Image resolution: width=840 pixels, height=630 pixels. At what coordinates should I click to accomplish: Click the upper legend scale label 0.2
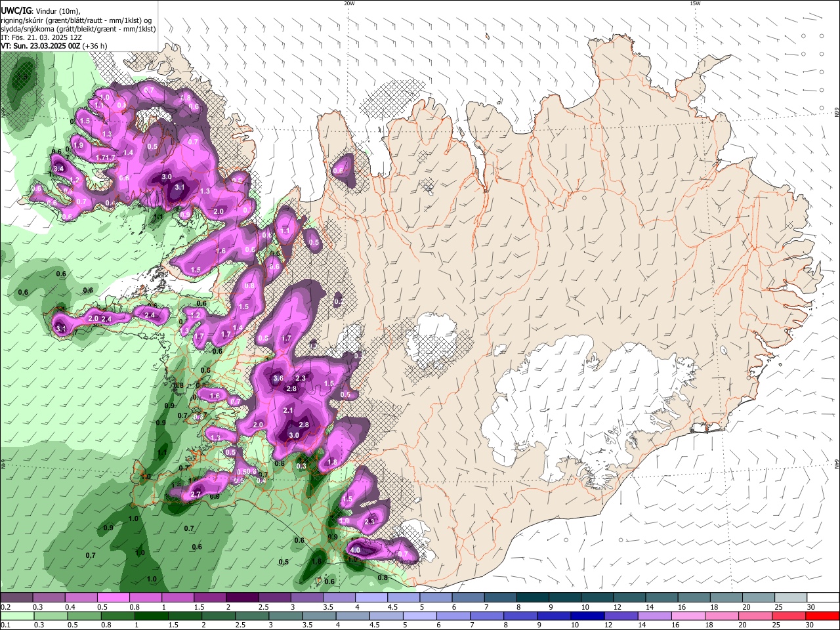point(5,607)
